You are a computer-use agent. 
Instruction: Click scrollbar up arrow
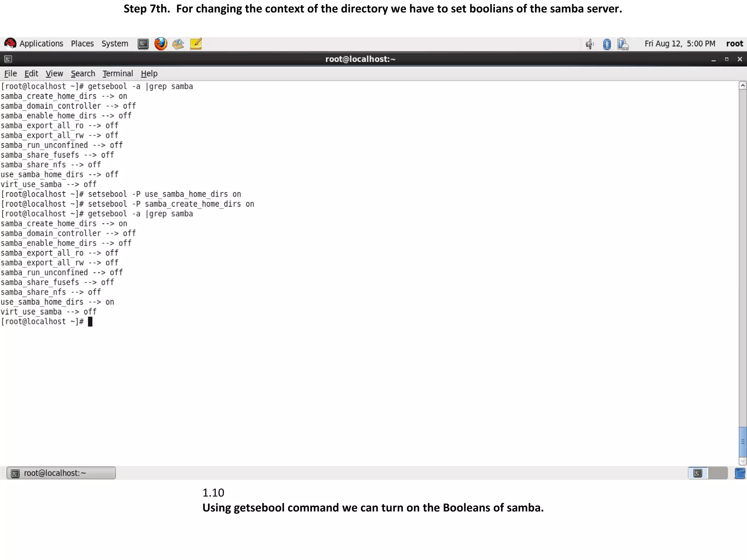pyautogui.click(x=743, y=86)
